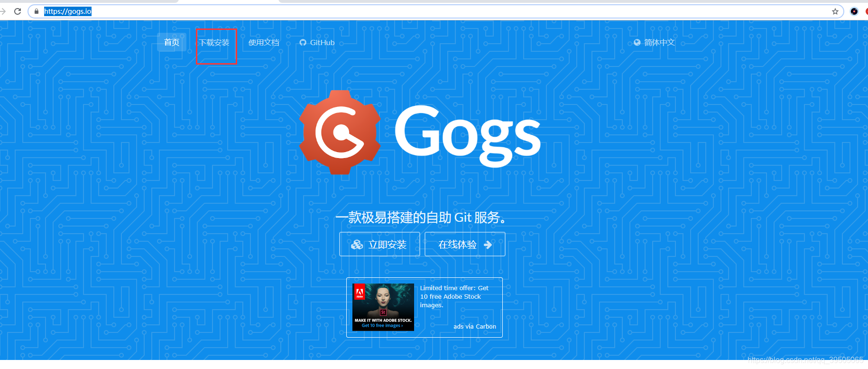Visit the GitHub link in the navigation

coord(317,42)
